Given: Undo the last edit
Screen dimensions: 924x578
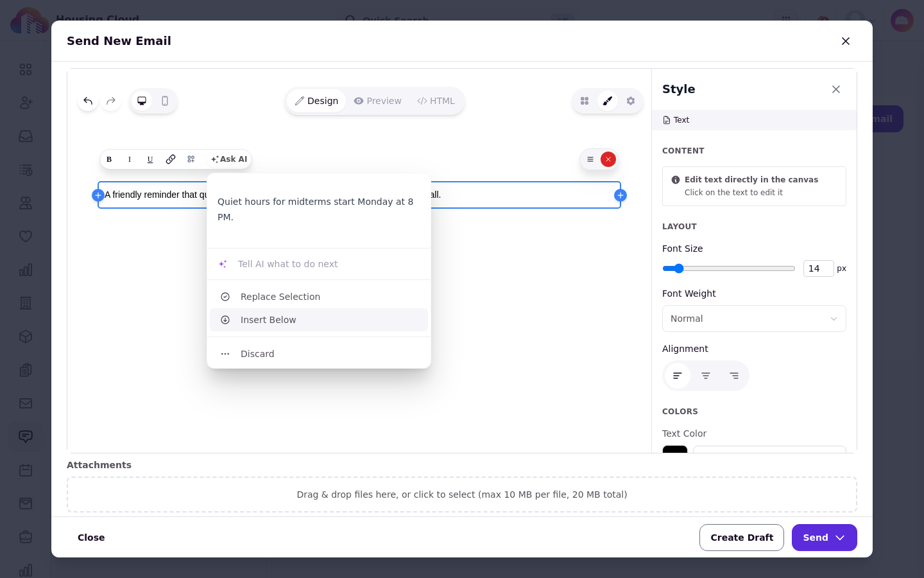Looking at the screenshot, I should (88, 101).
